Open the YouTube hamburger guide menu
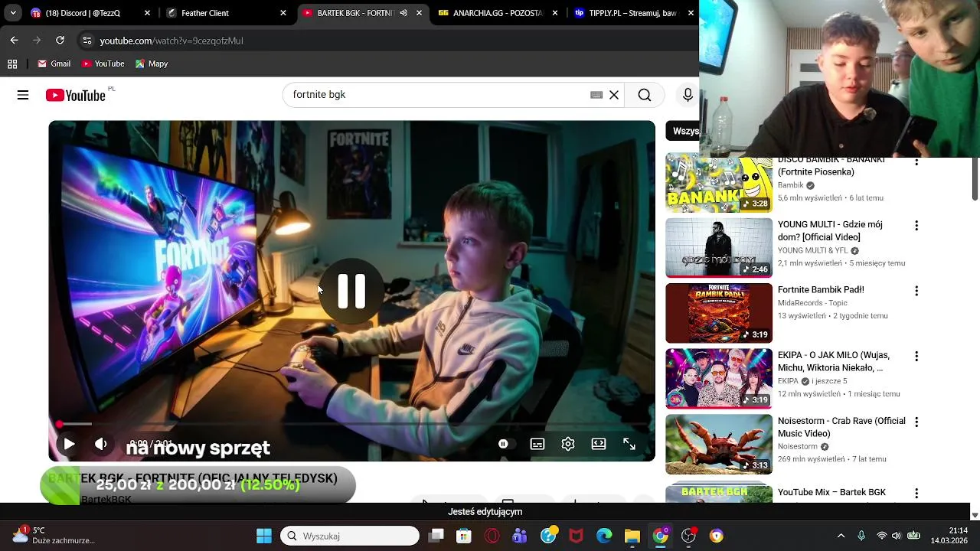The width and height of the screenshot is (980, 551). [x=23, y=95]
